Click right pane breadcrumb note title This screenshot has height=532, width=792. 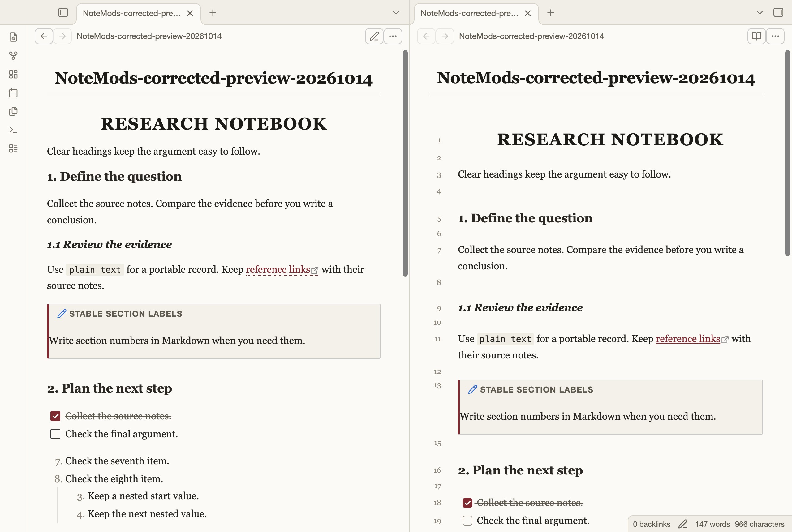click(x=532, y=36)
